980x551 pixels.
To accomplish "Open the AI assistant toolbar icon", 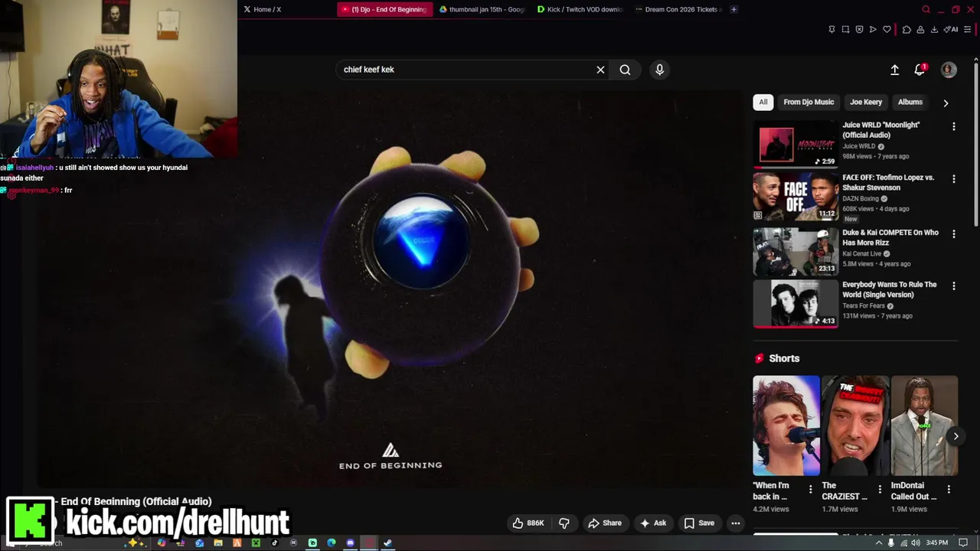I will point(951,30).
